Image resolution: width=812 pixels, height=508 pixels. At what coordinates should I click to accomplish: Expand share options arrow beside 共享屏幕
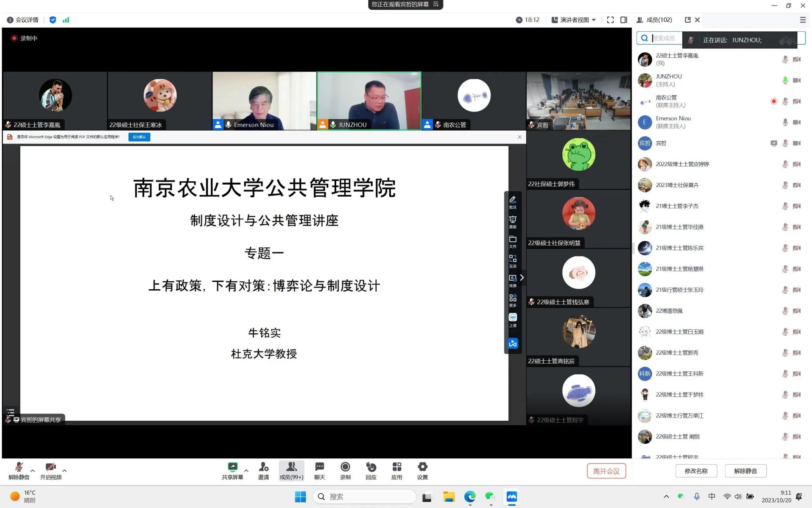click(246, 471)
